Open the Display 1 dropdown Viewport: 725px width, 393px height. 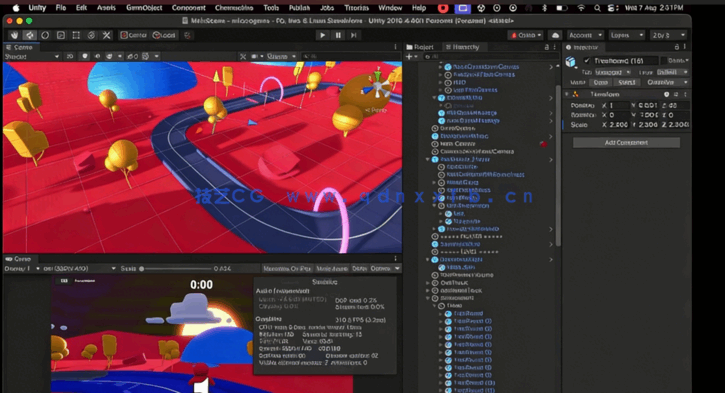pos(21,269)
